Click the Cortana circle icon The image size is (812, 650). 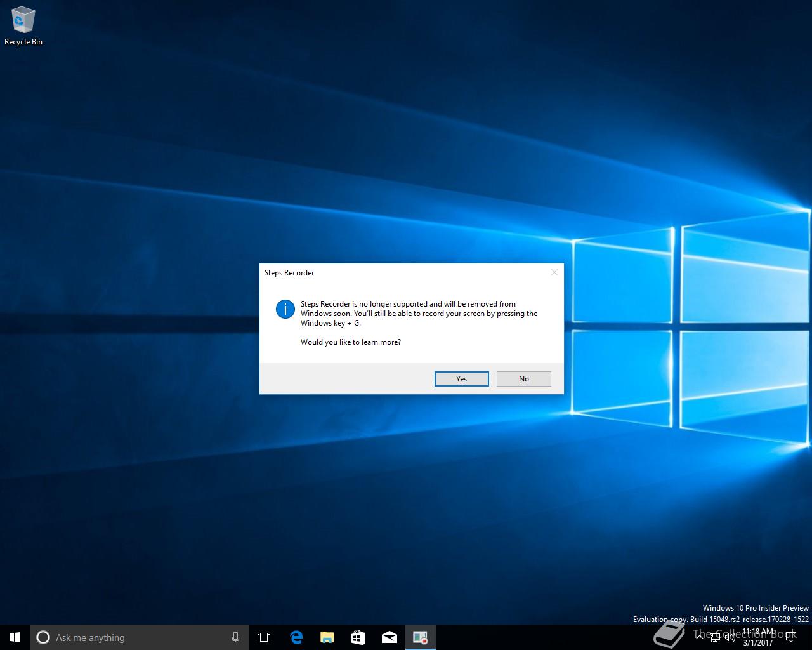point(43,637)
